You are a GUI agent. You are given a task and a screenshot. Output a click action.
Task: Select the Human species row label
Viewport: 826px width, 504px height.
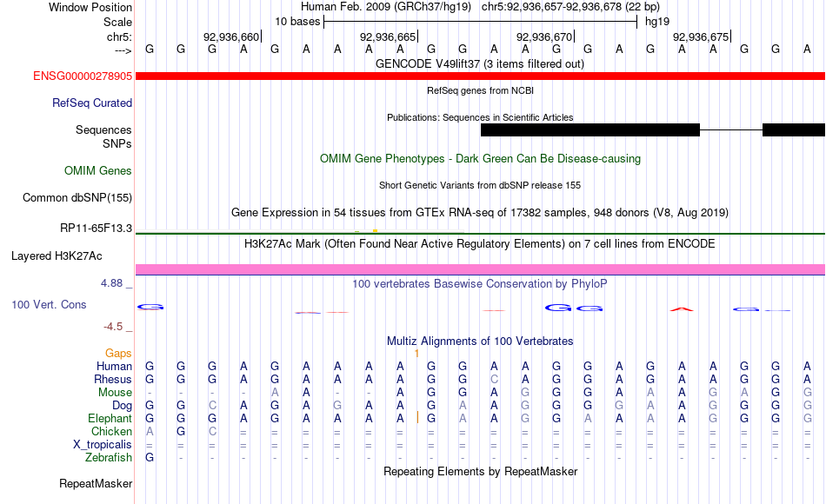click(114, 366)
